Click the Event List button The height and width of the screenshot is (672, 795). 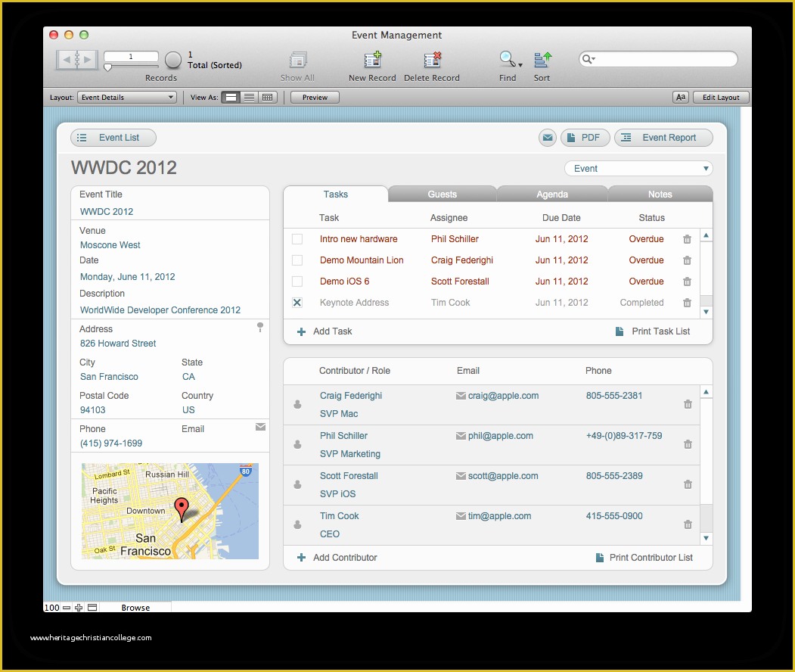click(113, 138)
